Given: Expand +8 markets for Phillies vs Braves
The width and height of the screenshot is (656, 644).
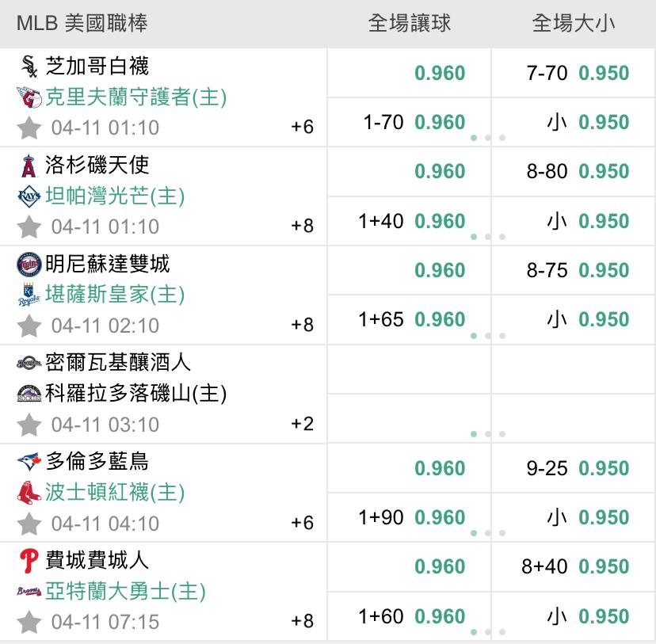Looking at the screenshot, I should [x=302, y=621].
